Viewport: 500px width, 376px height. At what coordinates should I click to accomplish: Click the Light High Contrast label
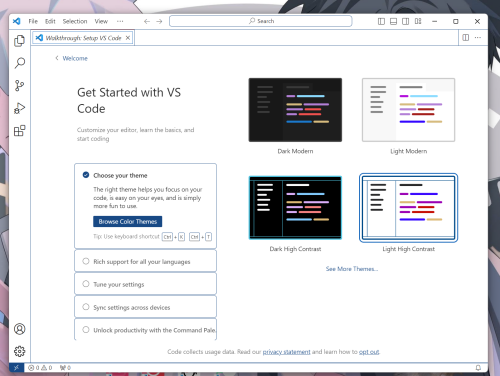pos(408,249)
